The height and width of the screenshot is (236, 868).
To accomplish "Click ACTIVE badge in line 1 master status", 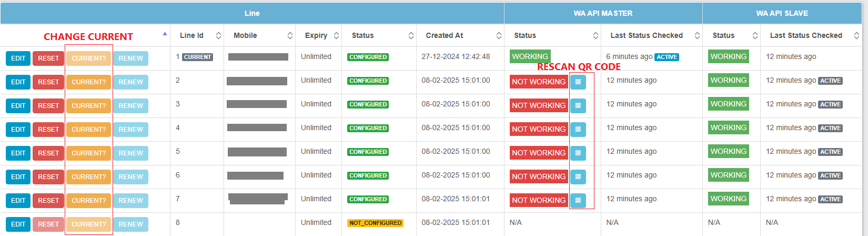I will (x=667, y=57).
